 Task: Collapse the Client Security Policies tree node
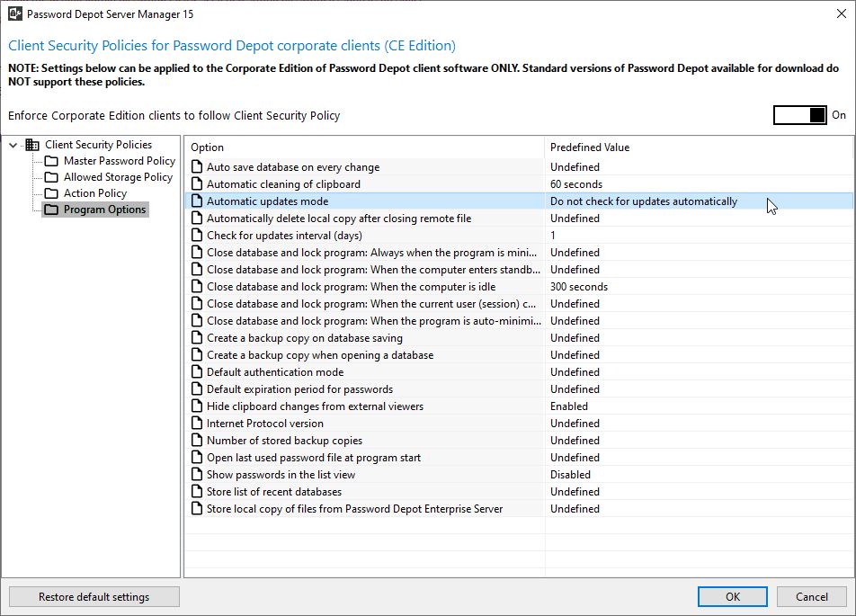pos(13,146)
